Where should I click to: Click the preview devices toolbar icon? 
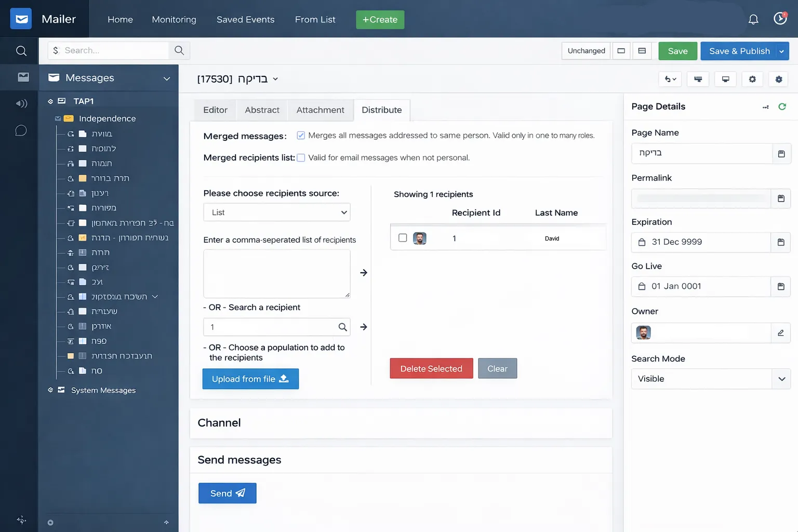click(x=698, y=79)
